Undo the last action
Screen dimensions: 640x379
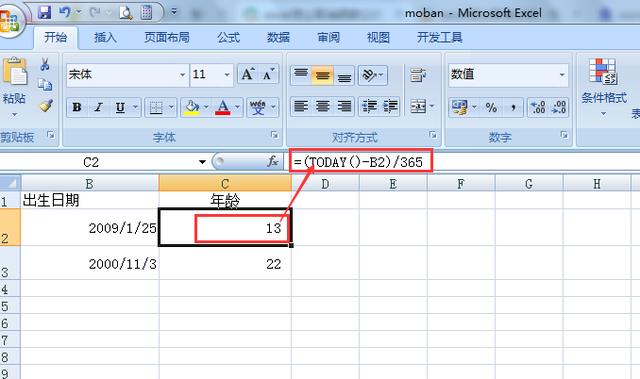coord(64,13)
